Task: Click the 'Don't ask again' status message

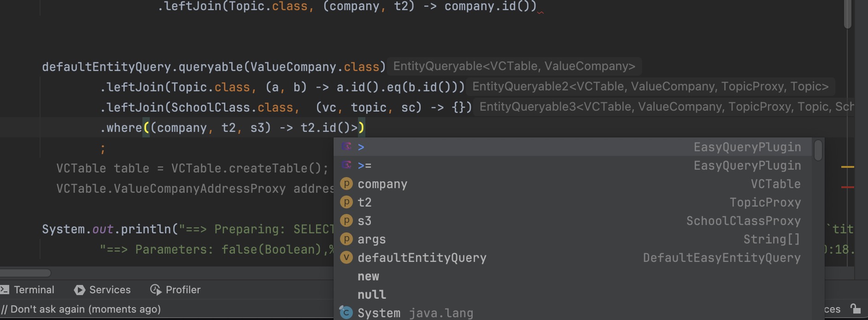Action: (x=81, y=309)
